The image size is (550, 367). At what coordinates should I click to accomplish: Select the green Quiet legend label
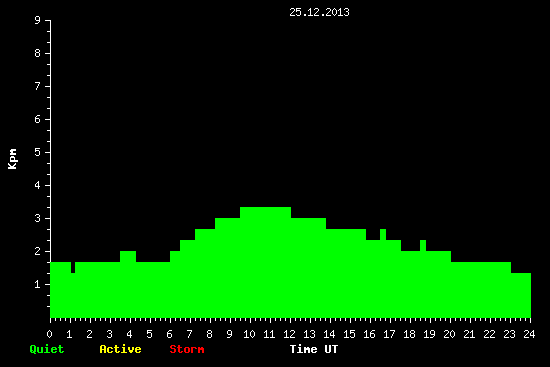pyautogui.click(x=47, y=349)
